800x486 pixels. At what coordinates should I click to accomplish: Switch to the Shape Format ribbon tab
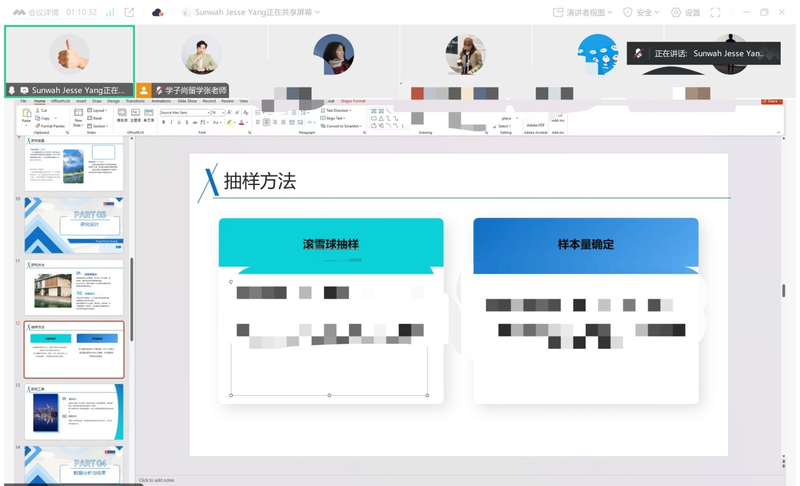click(x=353, y=101)
